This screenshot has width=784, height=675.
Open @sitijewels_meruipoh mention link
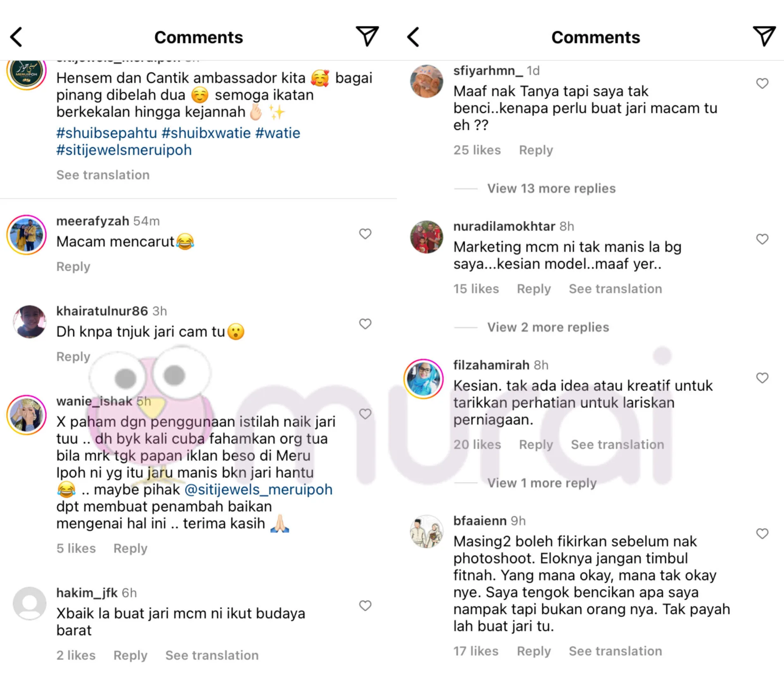point(258,490)
